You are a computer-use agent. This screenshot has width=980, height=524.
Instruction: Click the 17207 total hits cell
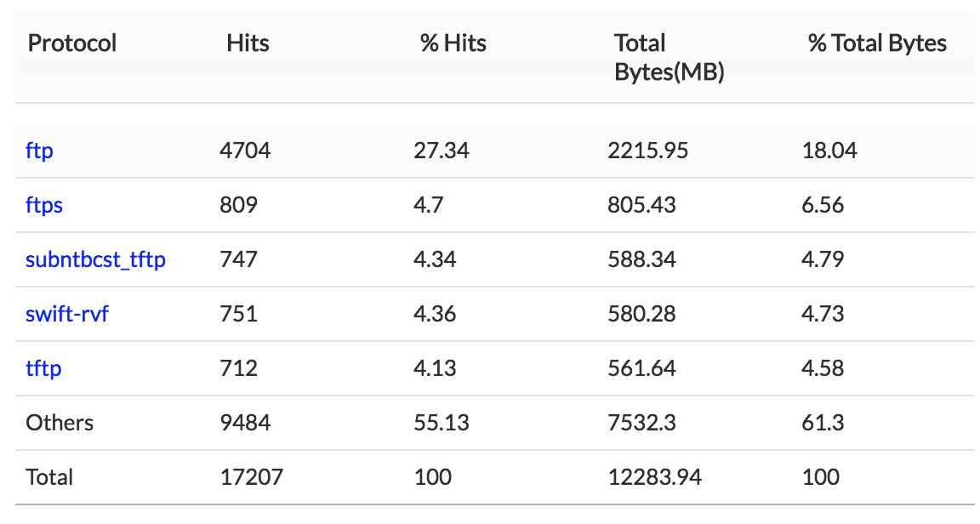pyautogui.click(x=251, y=477)
